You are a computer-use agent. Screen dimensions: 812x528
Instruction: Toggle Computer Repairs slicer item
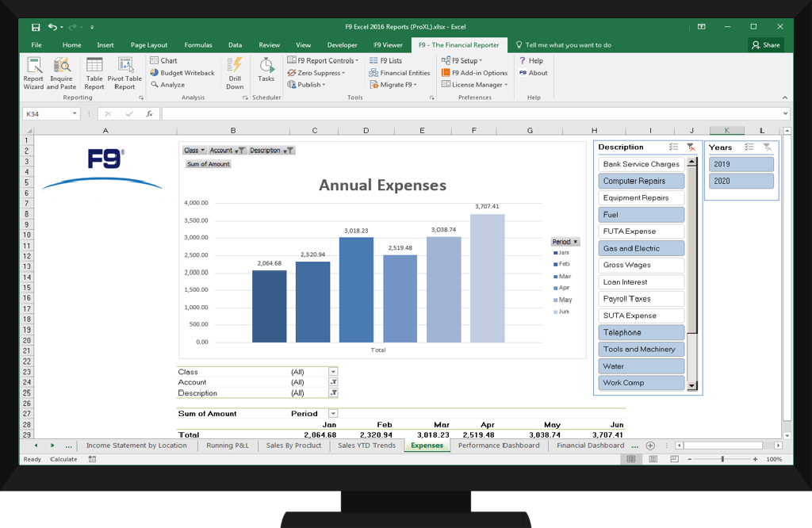(x=641, y=182)
